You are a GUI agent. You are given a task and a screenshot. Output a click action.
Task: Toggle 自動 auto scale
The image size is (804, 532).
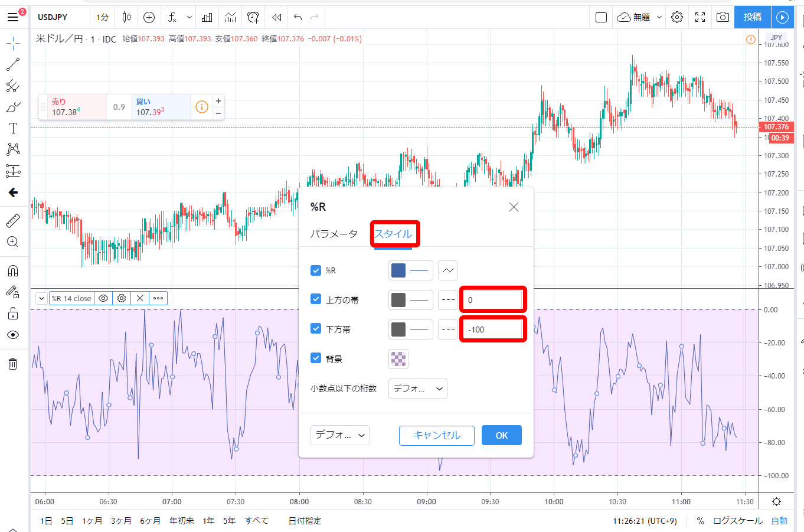point(779,521)
